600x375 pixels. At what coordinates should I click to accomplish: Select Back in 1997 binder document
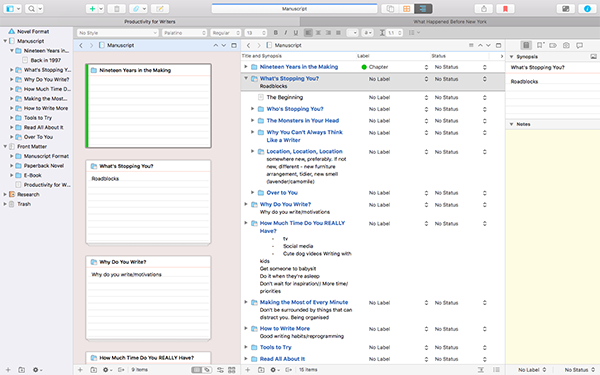pos(46,60)
